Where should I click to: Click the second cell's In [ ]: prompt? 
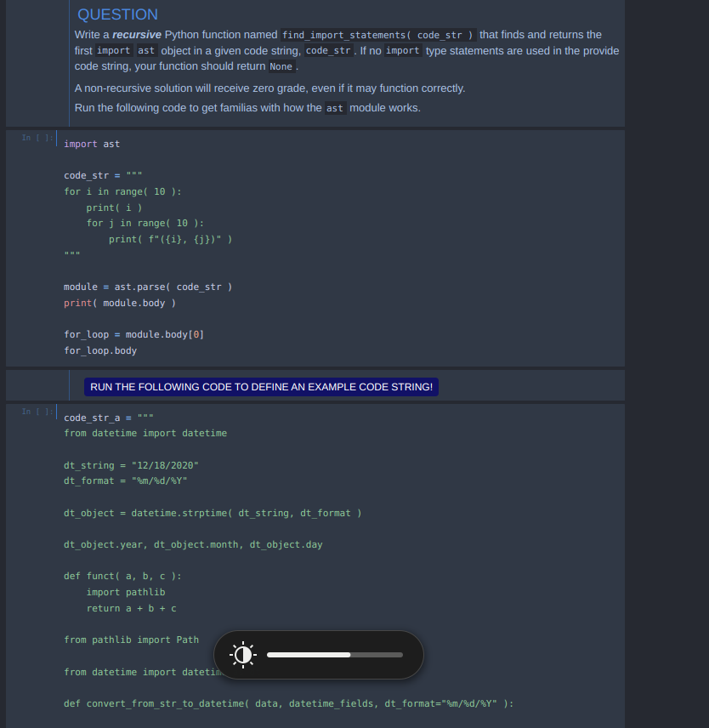36,411
